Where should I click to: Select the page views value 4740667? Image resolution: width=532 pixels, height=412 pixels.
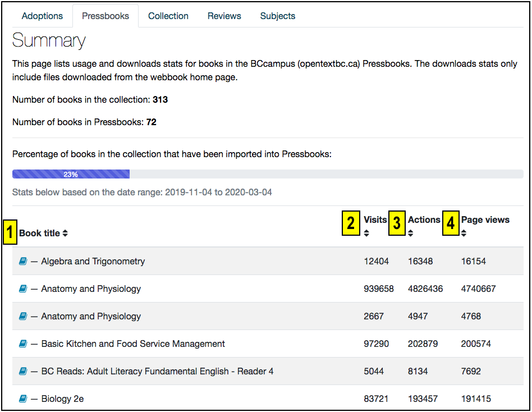point(478,289)
